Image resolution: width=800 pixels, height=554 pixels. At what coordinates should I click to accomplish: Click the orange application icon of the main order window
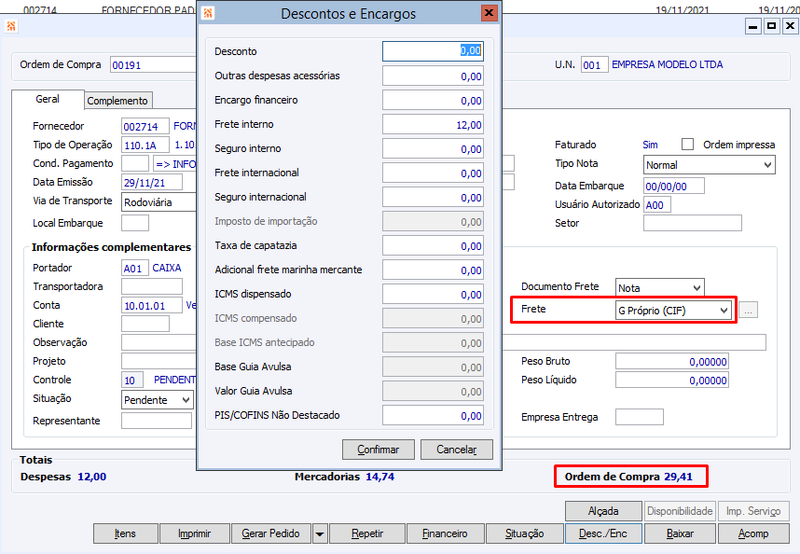click(x=11, y=26)
